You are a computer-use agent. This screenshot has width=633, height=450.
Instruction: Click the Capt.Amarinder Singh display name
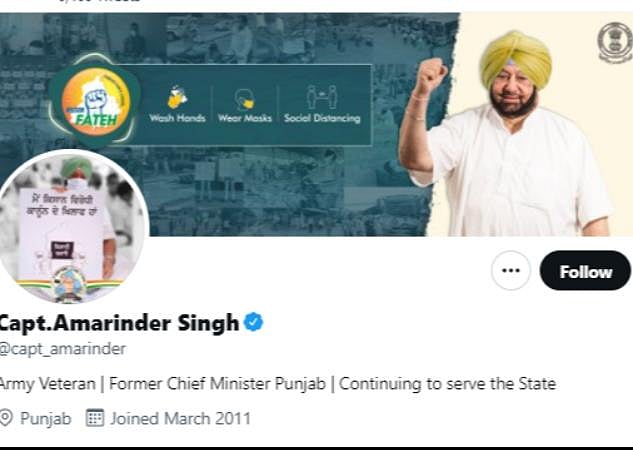[x=119, y=323]
